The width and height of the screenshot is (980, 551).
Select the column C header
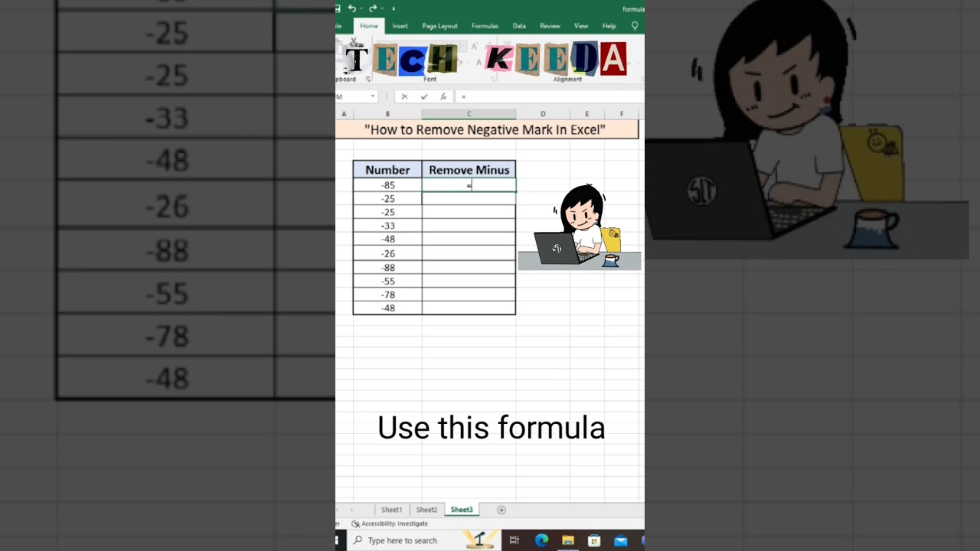coord(469,114)
